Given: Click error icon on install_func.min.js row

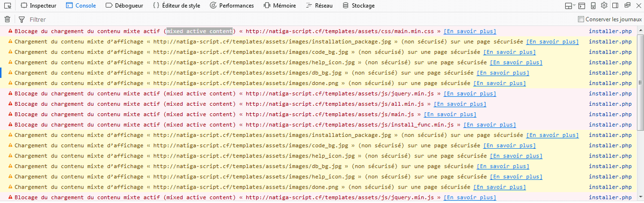Looking at the screenshot, I should click(10, 125).
